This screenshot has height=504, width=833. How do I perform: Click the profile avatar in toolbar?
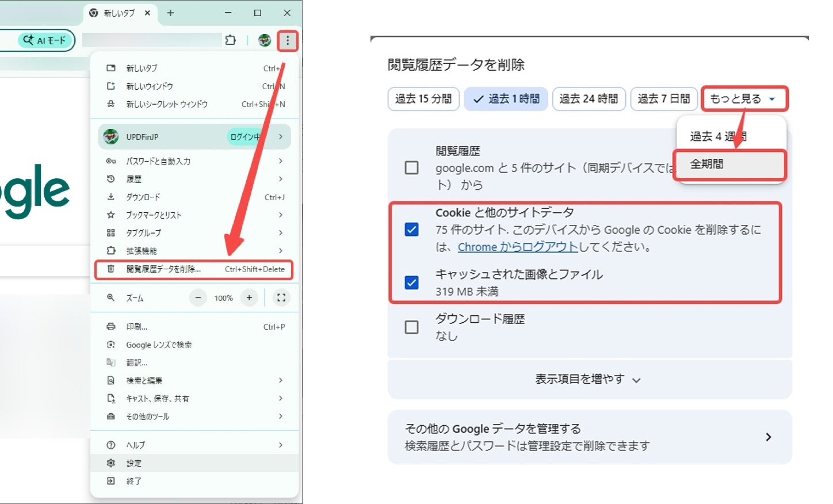point(265,40)
